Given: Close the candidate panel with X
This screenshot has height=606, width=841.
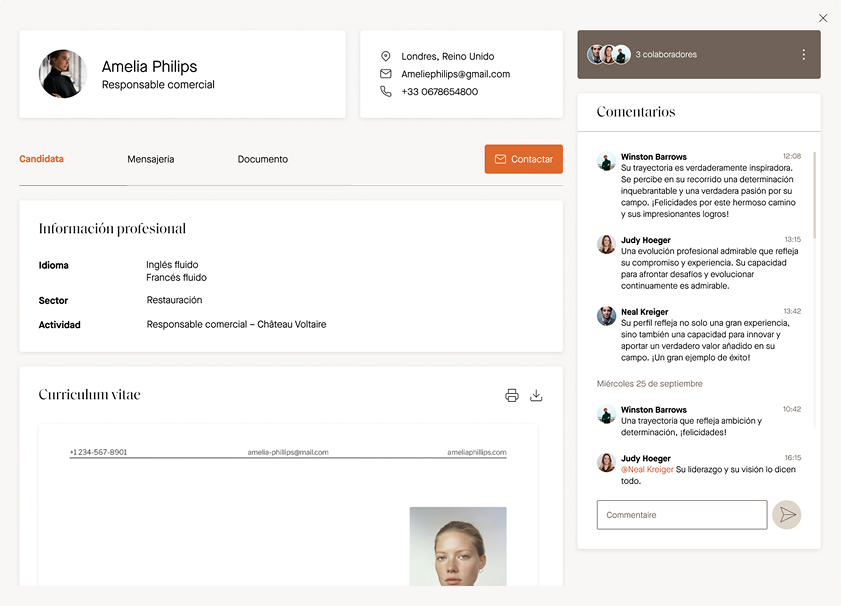Looking at the screenshot, I should tap(823, 18).
